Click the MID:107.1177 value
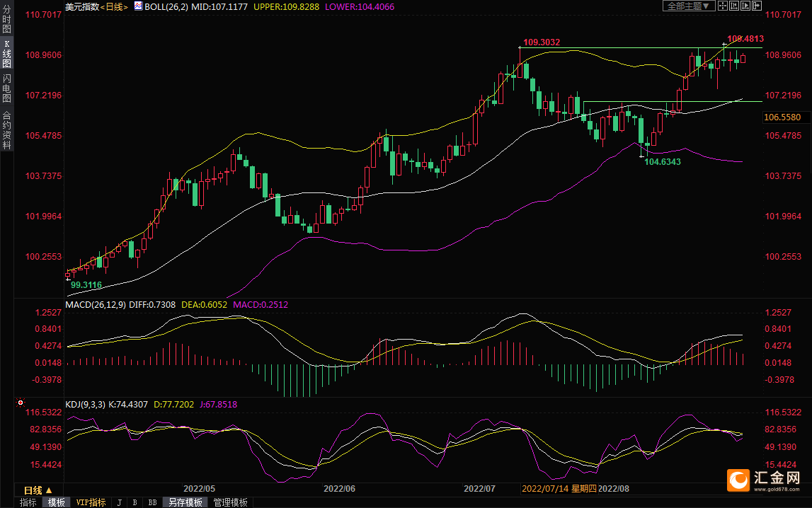 coord(219,7)
